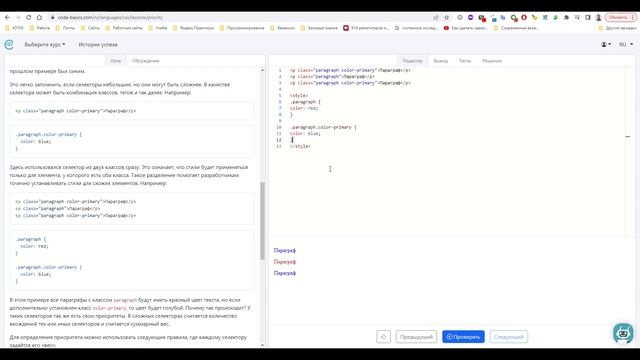The image size is (640, 360).
Task: Click the first blue Параграф preview text
Action: (285, 250)
